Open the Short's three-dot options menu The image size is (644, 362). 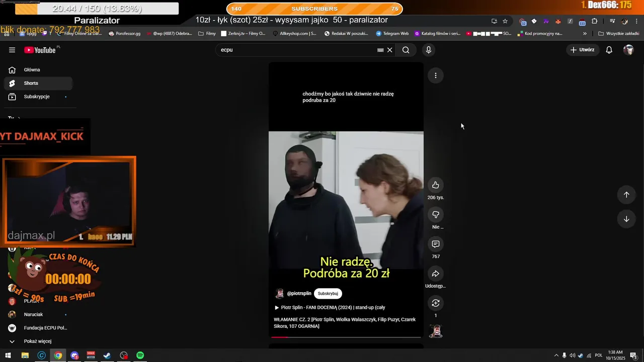click(436, 75)
